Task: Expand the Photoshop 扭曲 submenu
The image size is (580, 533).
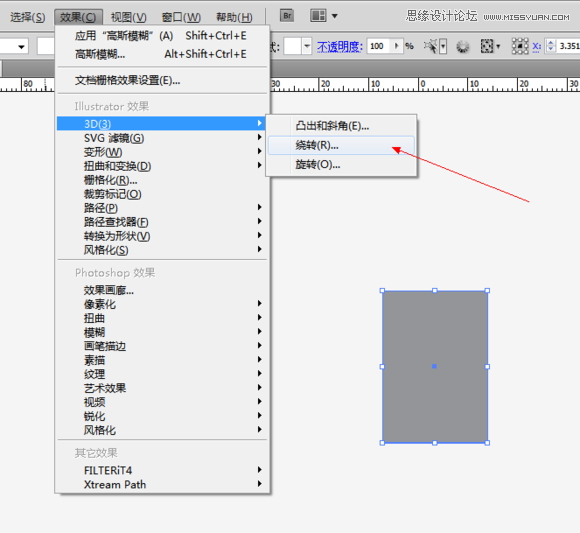Action: [x=162, y=318]
